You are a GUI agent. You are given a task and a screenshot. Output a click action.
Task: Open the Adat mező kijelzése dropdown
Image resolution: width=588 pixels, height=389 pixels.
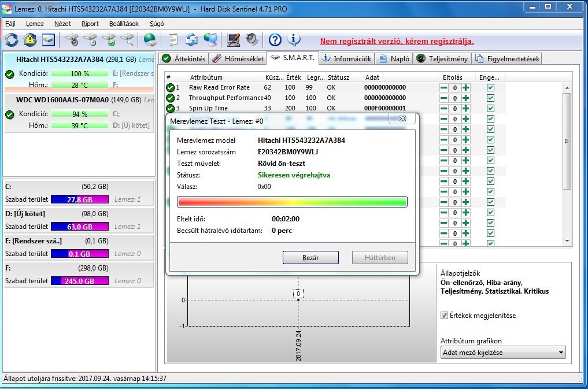(x=503, y=352)
